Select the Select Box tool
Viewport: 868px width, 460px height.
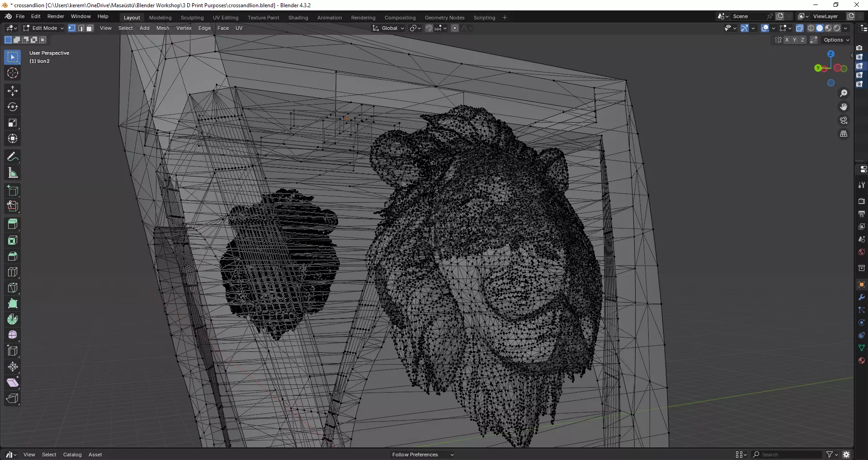tap(13, 57)
